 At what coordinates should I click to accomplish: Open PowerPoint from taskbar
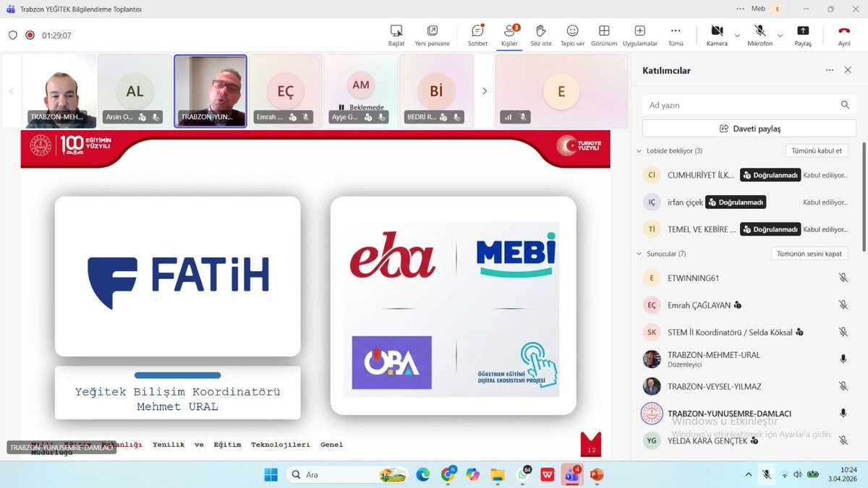[597, 475]
